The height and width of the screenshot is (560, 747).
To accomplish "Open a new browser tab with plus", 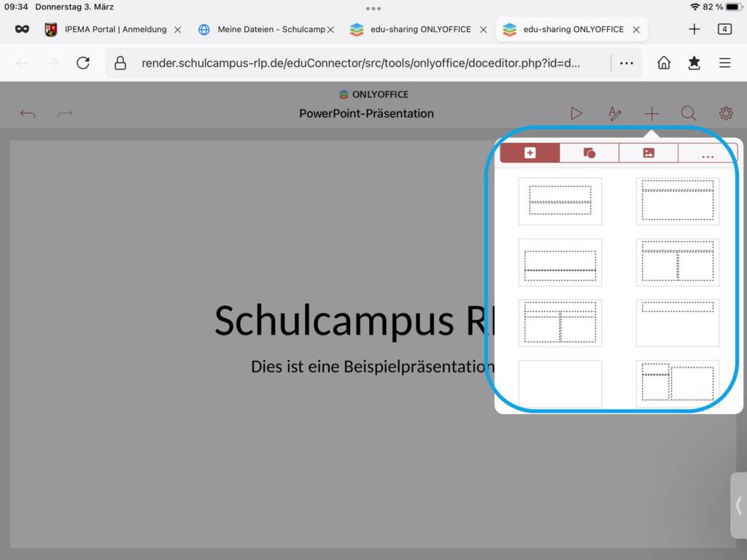I will pyautogui.click(x=694, y=29).
